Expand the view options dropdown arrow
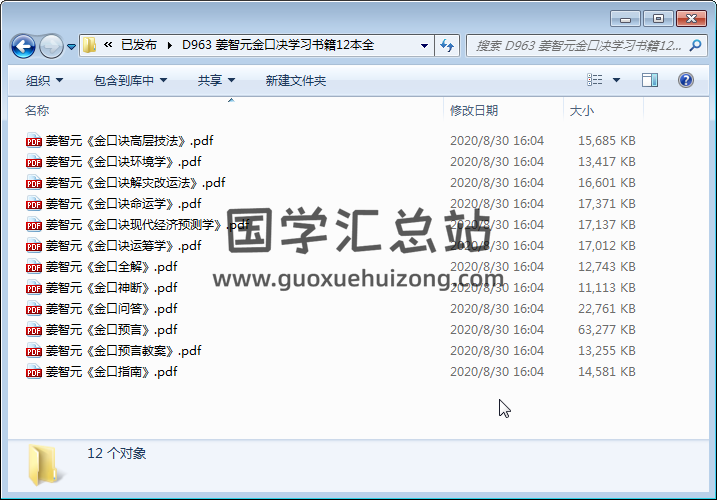 [616, 80]
